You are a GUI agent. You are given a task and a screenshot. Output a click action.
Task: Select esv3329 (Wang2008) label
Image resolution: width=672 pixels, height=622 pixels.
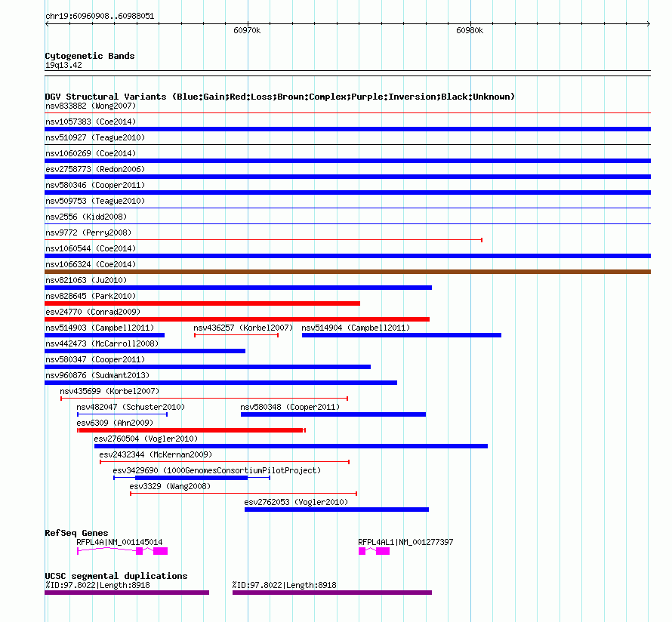170,486
